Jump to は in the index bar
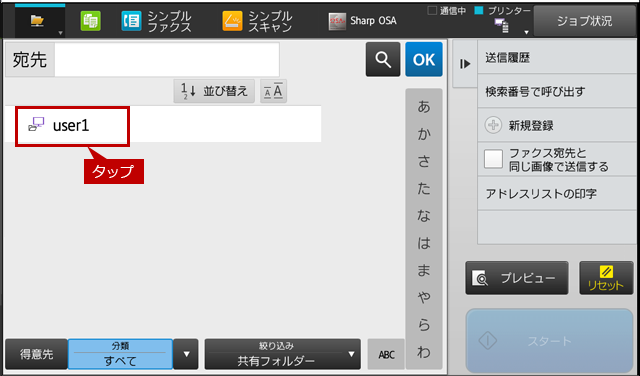This screenshot has height=376, width=640. [x=424, y=243]
